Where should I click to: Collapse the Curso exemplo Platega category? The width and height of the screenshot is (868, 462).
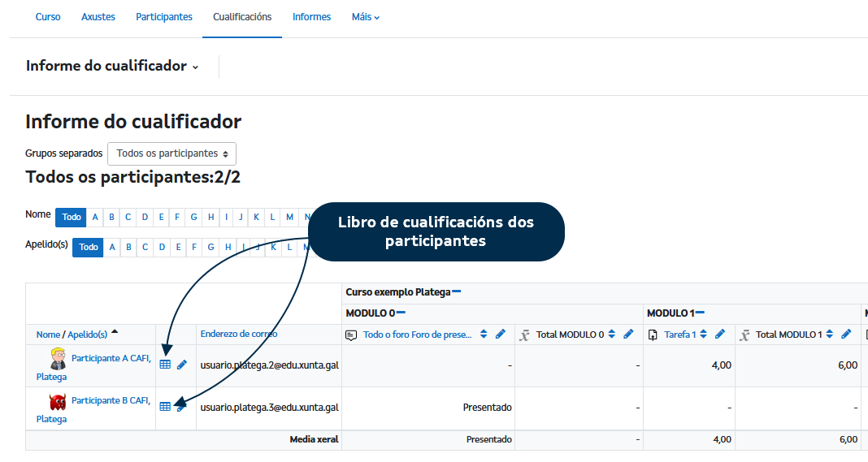pyautogui.click(x=457, y=291)
